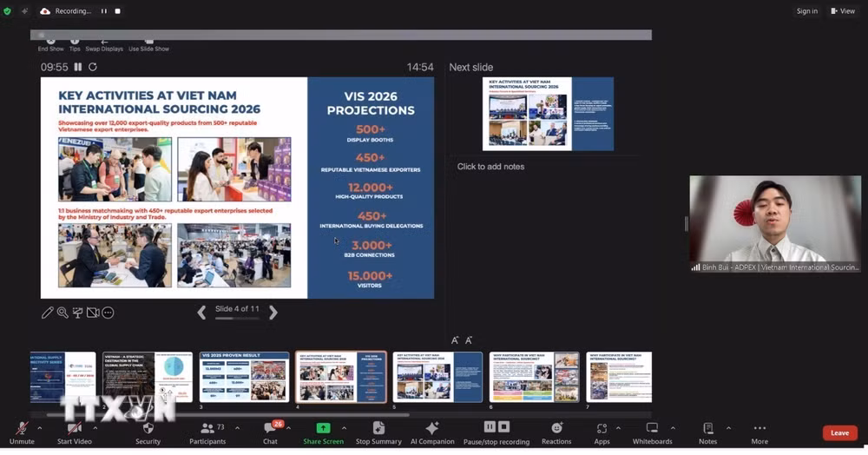Click Use Slide Show

[x=149, y=44]
